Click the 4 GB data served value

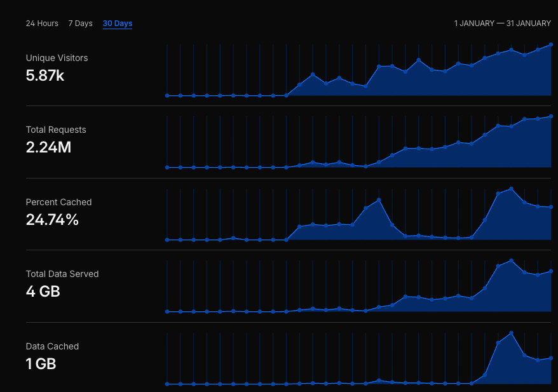43,292
